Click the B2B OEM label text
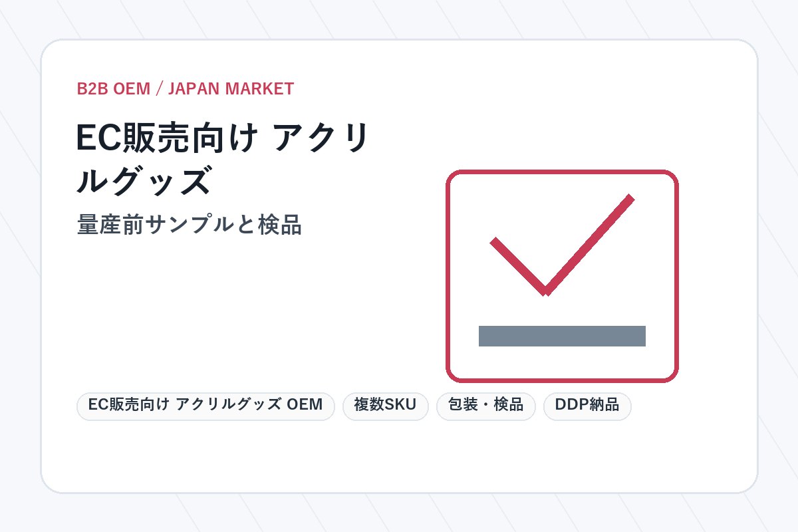 (114, 89)
